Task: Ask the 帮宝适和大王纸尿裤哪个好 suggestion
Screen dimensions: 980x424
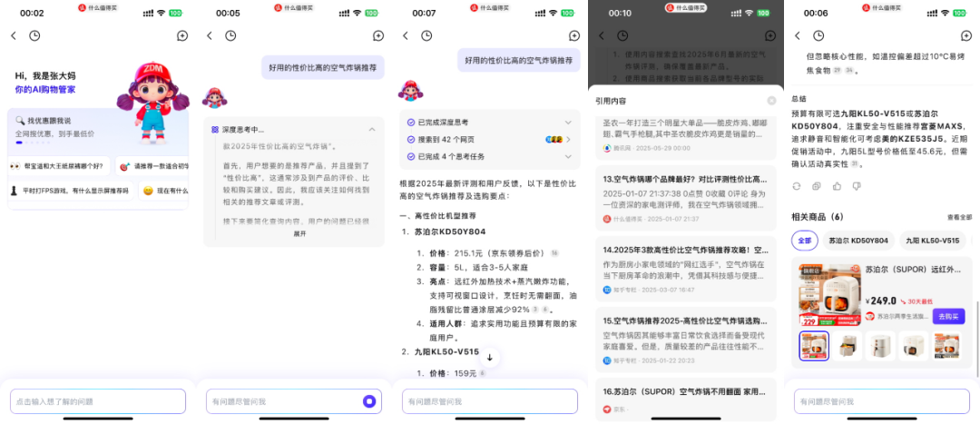Action: (59, 166)
